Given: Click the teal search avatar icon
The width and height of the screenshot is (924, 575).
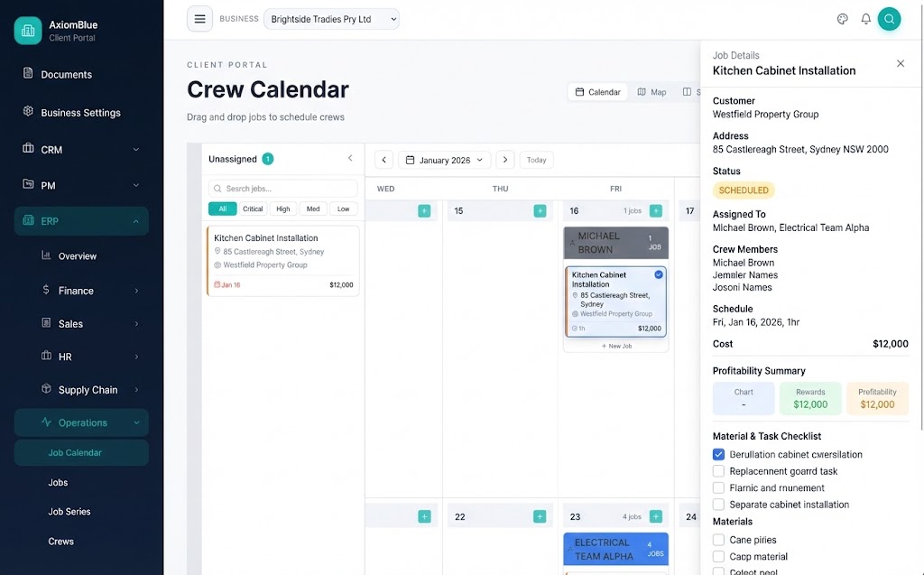Looking at the screenshot, I should (890, 18).
